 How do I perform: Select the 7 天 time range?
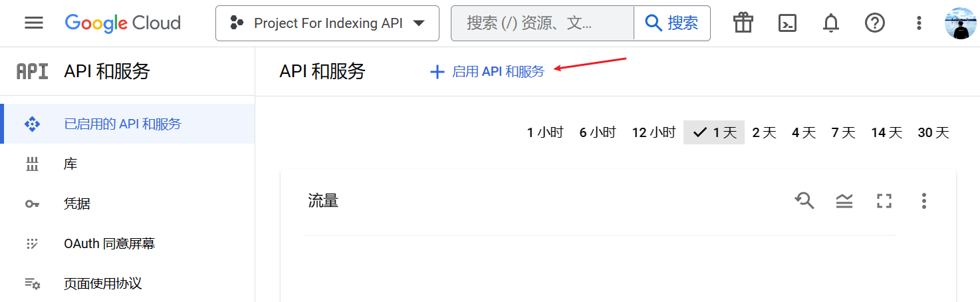point(843,132)
